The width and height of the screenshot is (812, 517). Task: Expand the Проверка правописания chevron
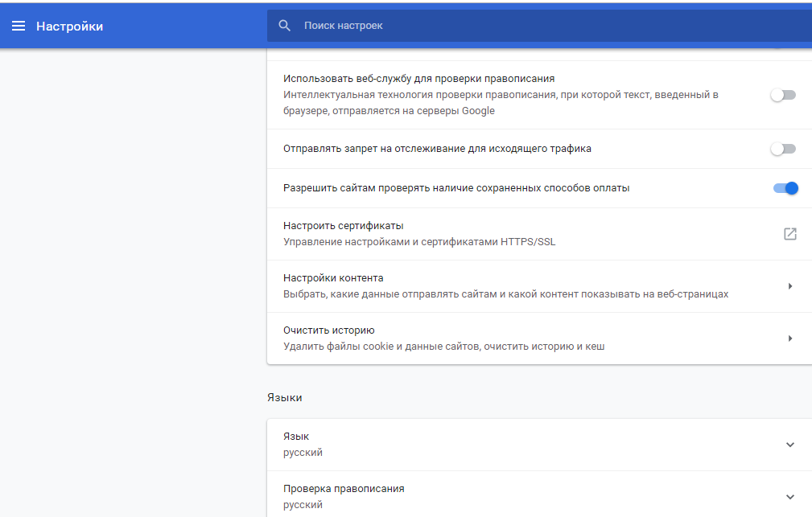790,497
